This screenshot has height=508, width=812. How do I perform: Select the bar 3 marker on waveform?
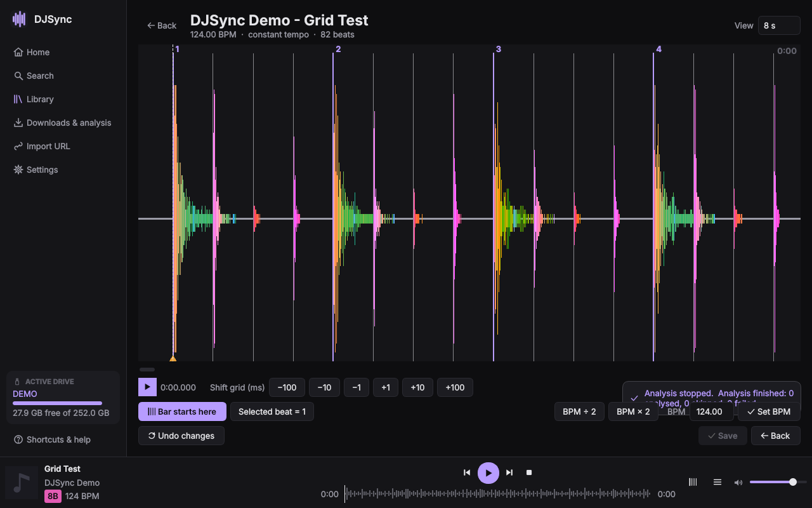click(x=499, y=49)
